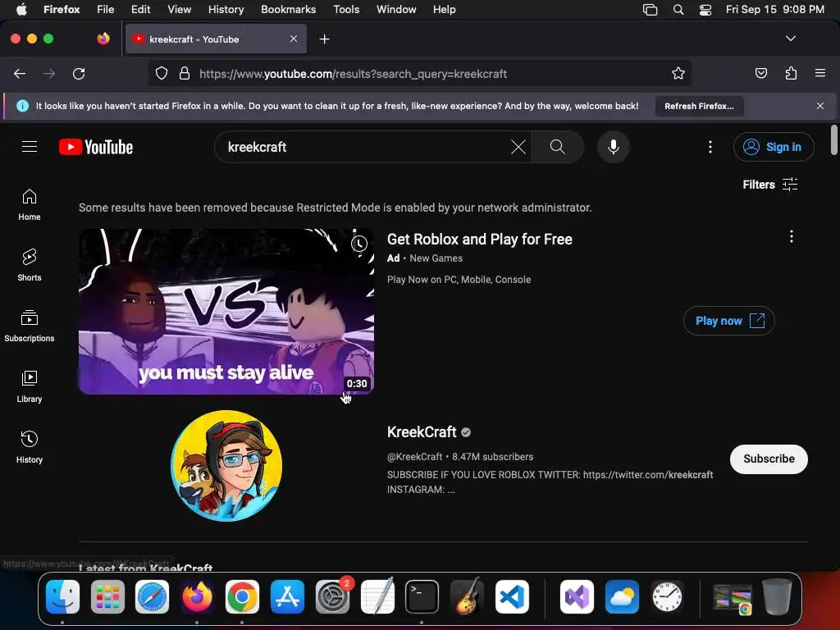Go back to previous page
The height and width of the screenshot is (630, 840).
point(20,73)
